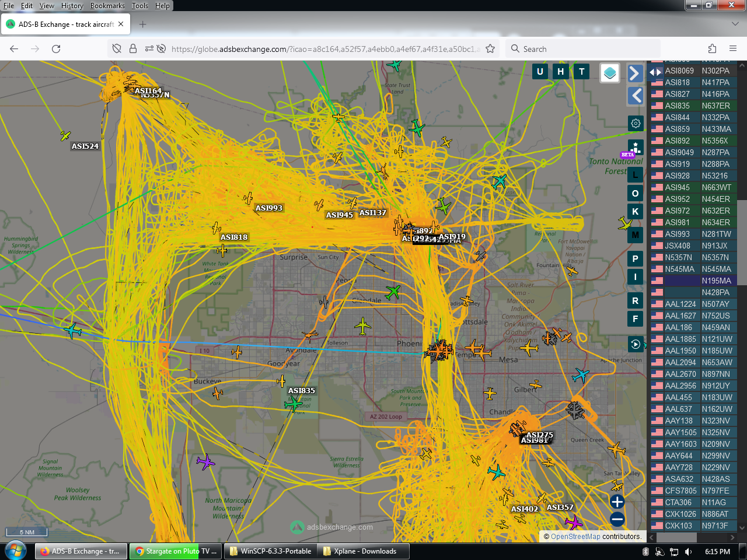The height and width of the screenshot is (560, 747).
Task: Toggle sidebar width double-arrow handle
Action: (656, 72)
